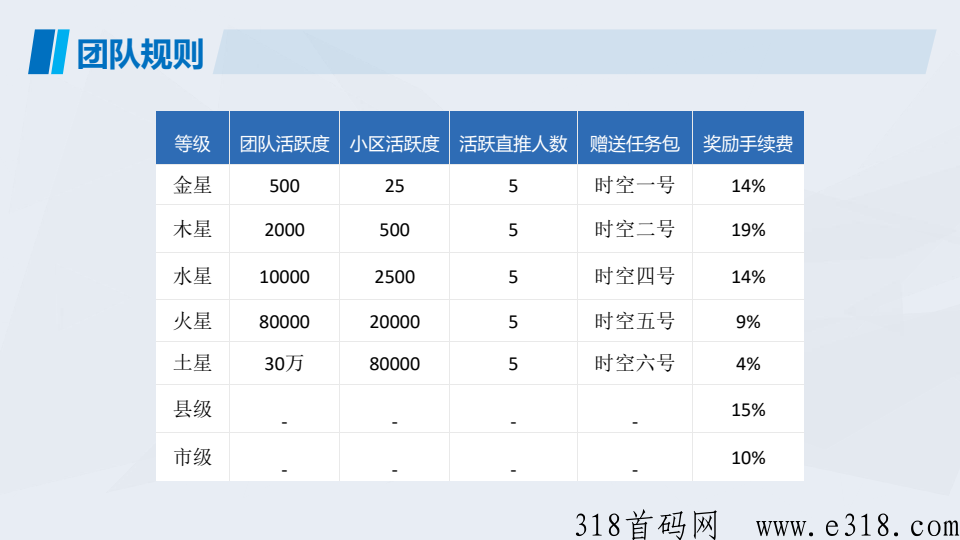Click the 火星 level cell
The width and height of the screenshot is (960, 540).
[192, 321]
